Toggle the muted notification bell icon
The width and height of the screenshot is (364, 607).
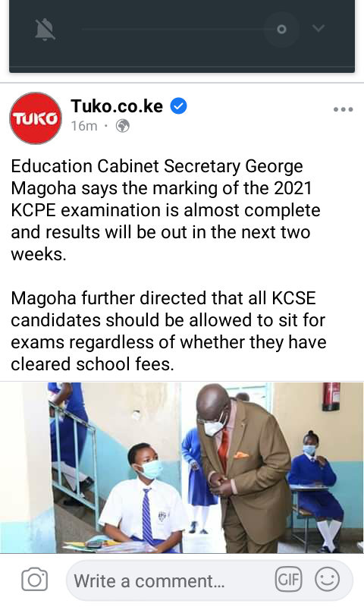45,30
